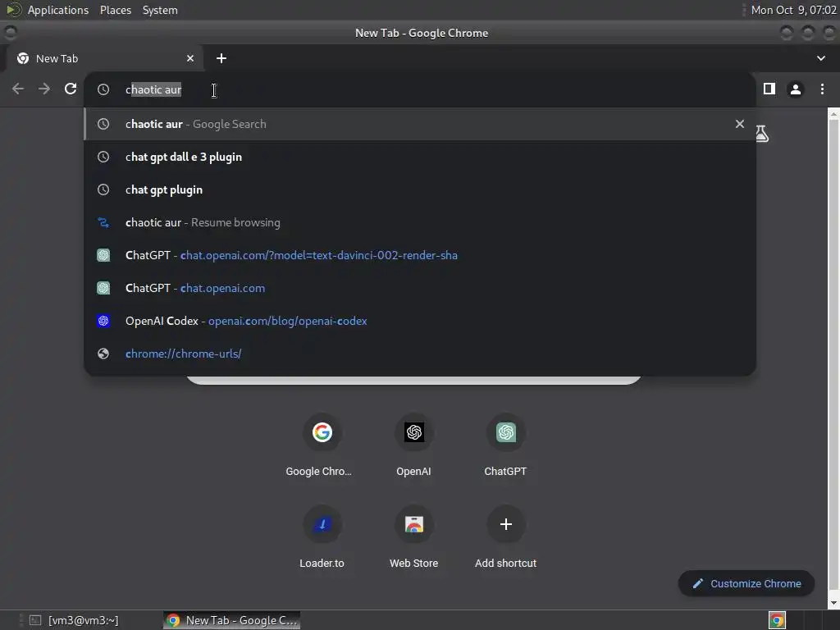Open Chrome's three-dot menu

(x=822, y=89)
